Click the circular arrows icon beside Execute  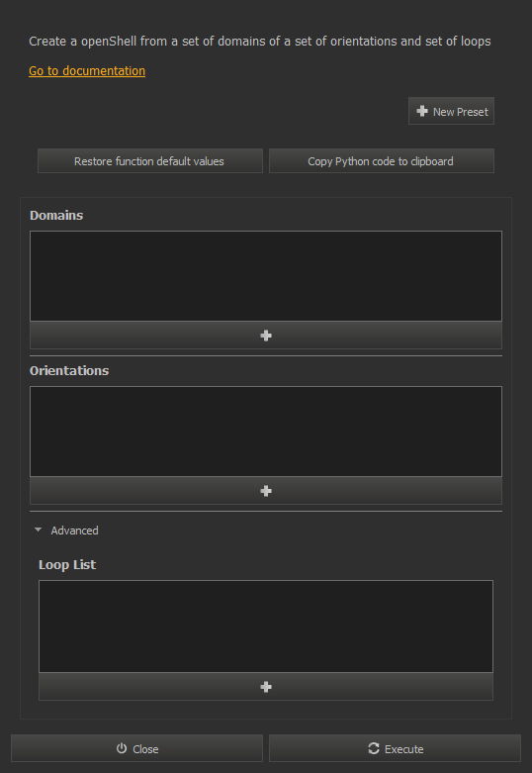pos(374,748)
